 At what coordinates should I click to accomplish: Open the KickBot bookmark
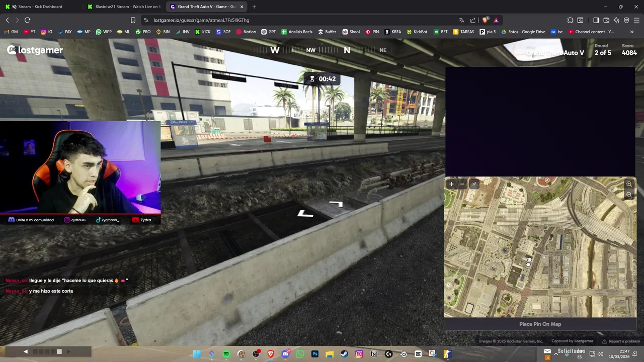pyautogui.click(x=417, y=32)
